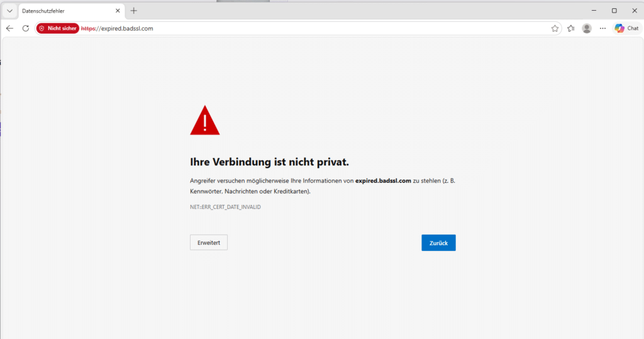
Task: Add this page to favorites with the star icon
Action: click(555, 28)
